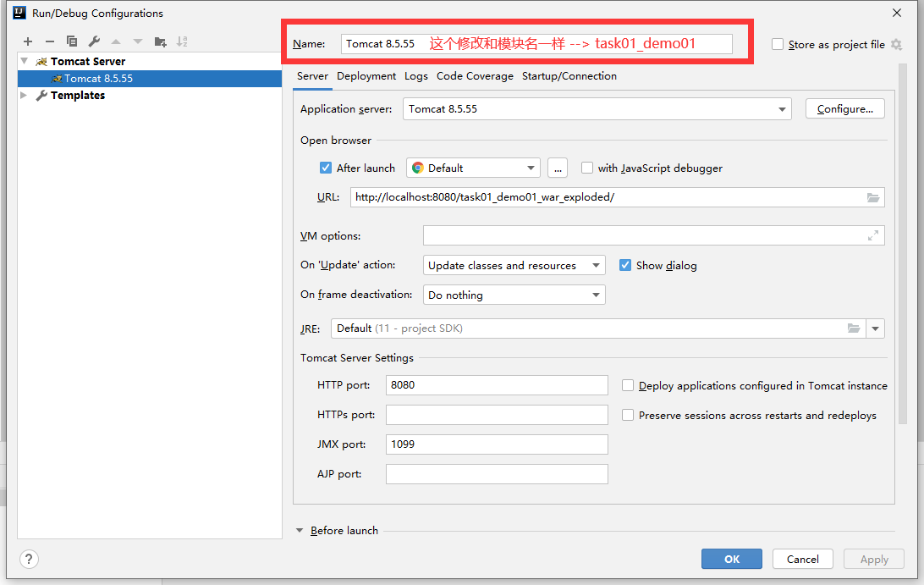Check Deploy applications configured in Tomcat instance
The width and height of the screenshot is (924, 585).
pos(628,386)
